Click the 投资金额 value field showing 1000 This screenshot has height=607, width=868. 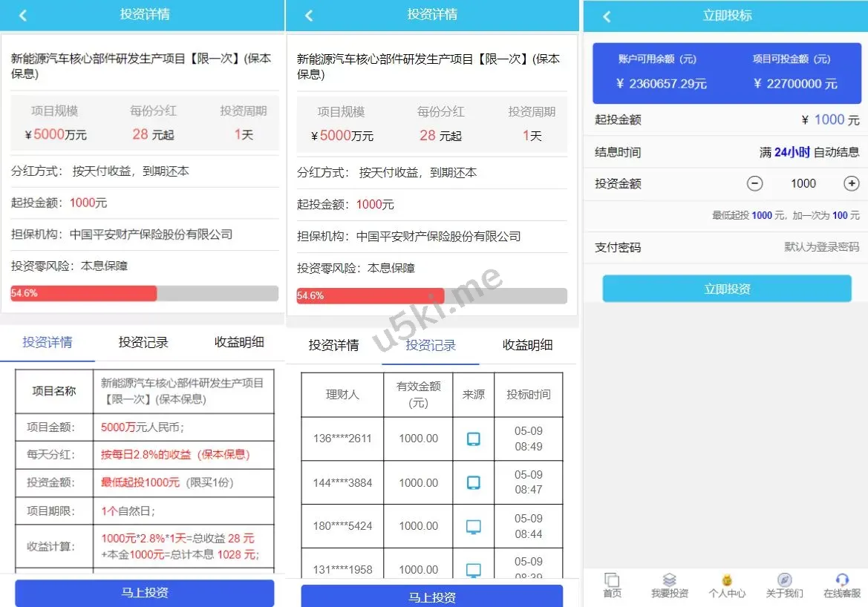tap(803, 183)
